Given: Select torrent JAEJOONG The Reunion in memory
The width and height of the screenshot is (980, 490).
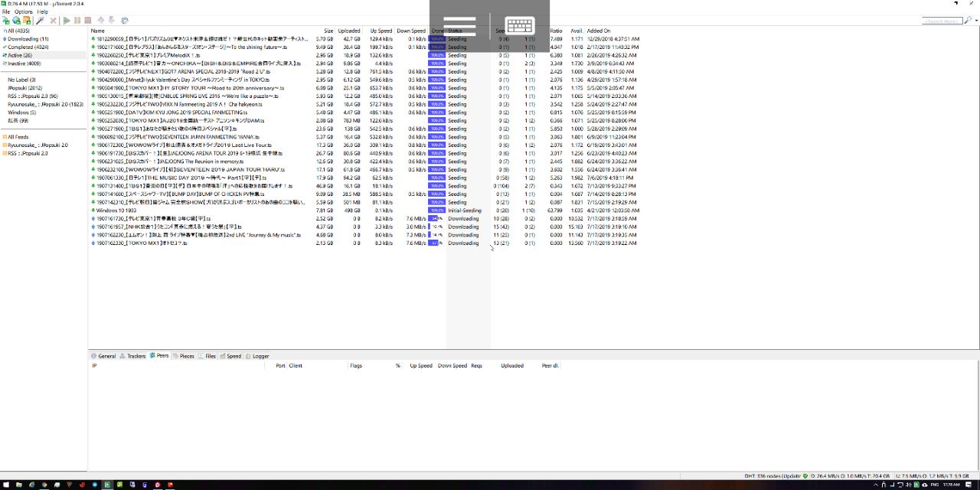Looking at the screenshot, I should pos(166,162).
